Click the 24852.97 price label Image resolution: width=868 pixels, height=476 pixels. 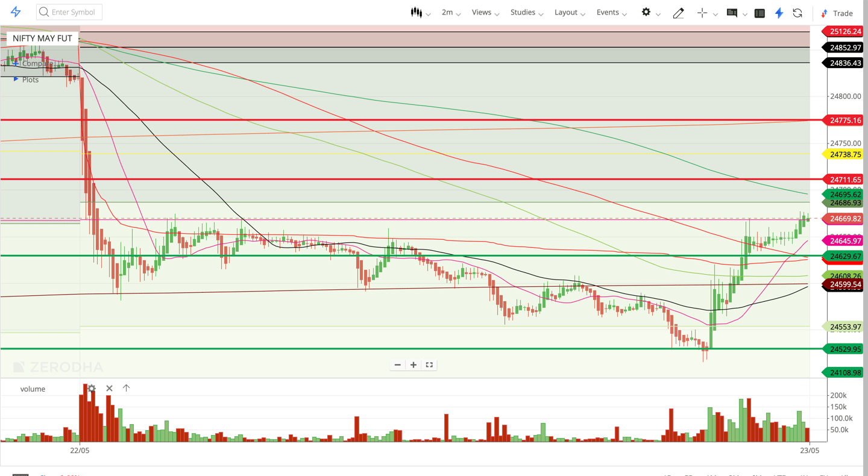(x=843, y=48)
